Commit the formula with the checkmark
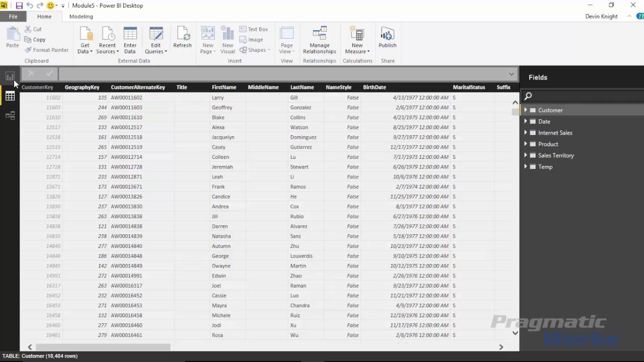 49,74
